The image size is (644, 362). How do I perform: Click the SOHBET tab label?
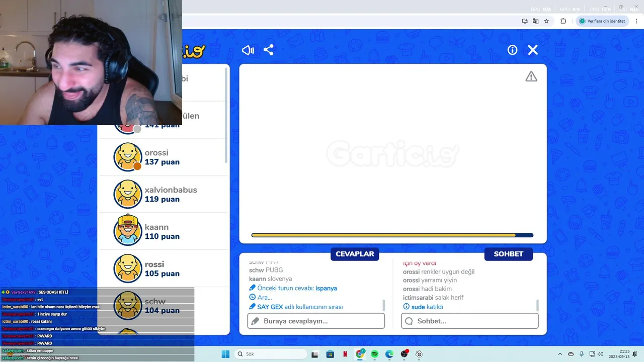point(508,254)
